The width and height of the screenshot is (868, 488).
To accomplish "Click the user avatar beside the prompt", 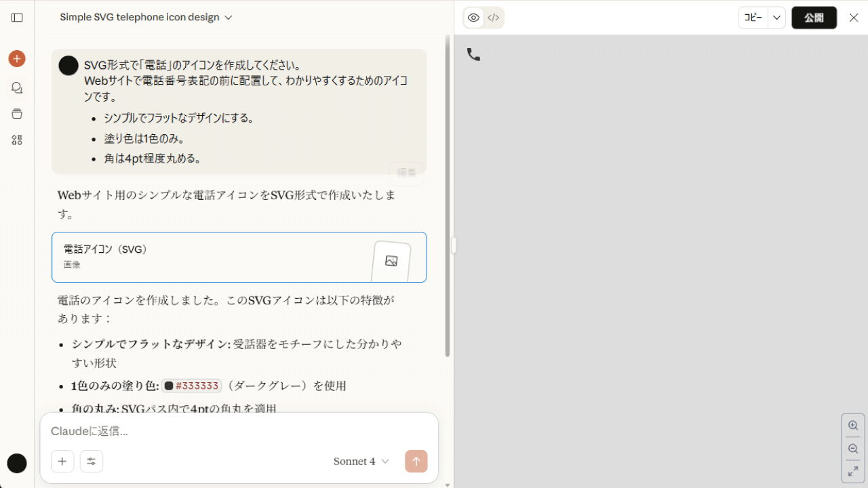I will [68, 66].
